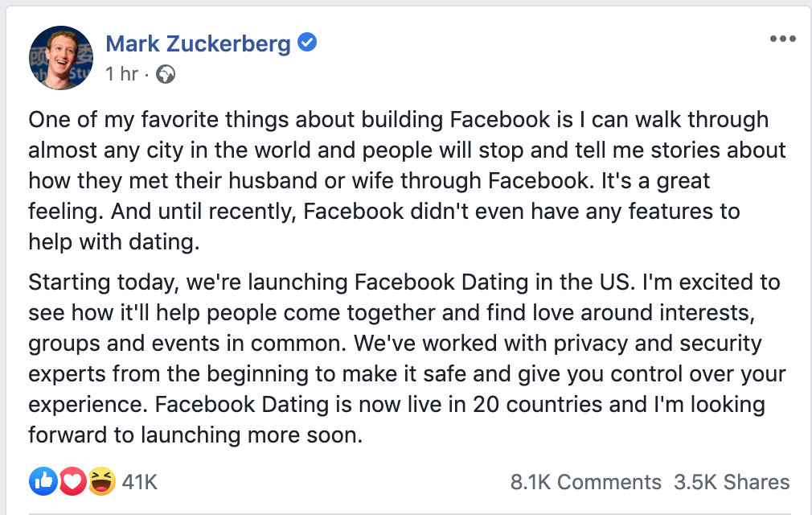This screenshot has height=515, width=812.
Task: Click the last line "forward to launching more soon"
Action: (196, 435)
